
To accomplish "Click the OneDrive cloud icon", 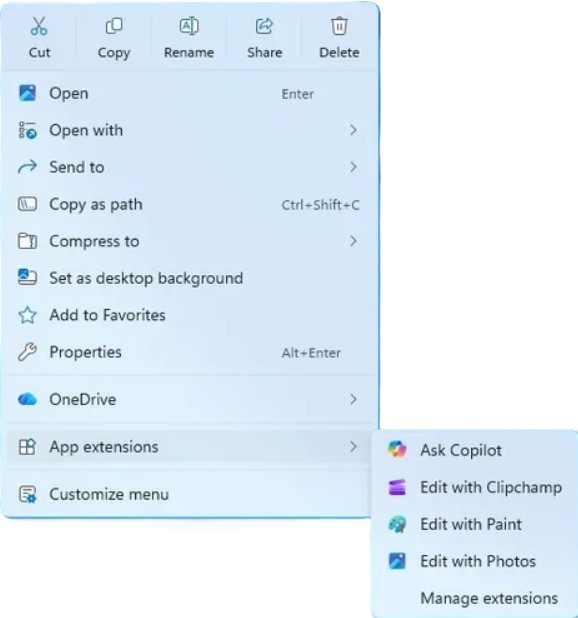I will click(x=27, y=399).
